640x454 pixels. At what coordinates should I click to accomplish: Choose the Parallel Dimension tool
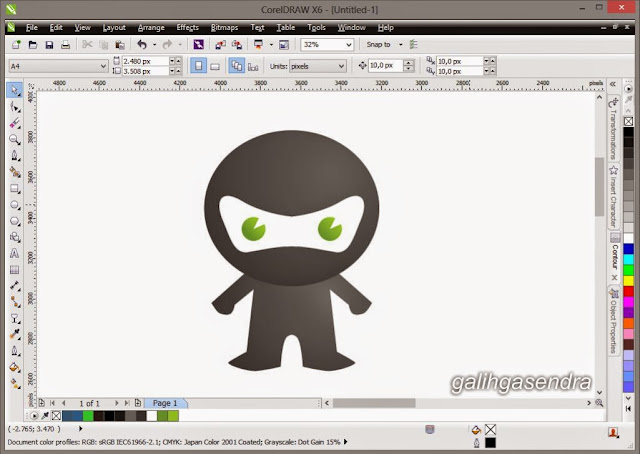click(14, 286)
